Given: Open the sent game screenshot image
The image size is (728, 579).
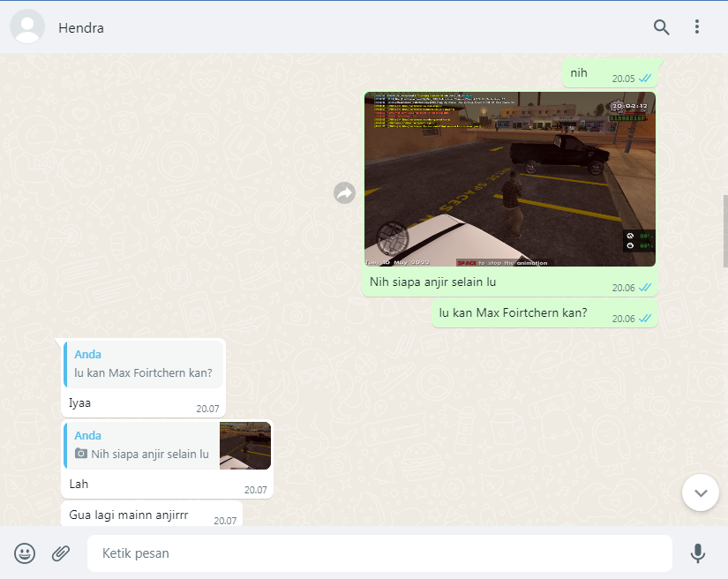Looking at the screenshot, I should pos(510,179).
